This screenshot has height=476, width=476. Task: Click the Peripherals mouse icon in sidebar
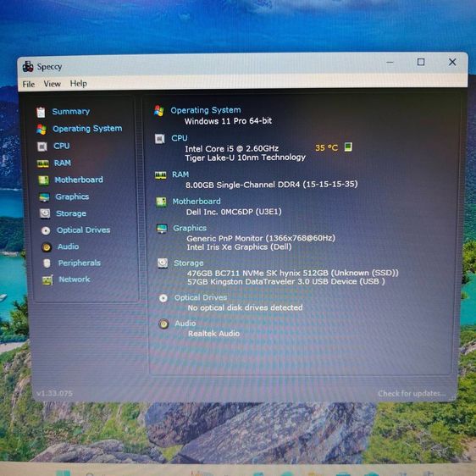coord(47,263)
